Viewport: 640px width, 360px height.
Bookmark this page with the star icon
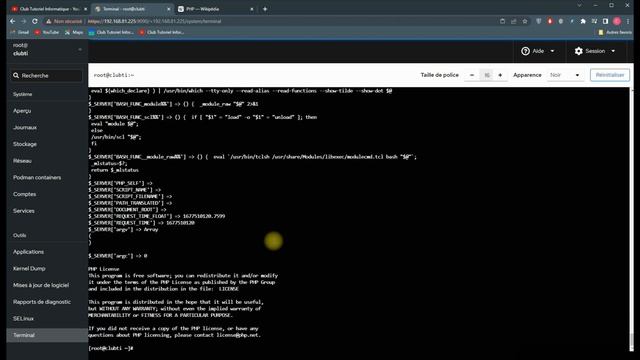[525, 21]
